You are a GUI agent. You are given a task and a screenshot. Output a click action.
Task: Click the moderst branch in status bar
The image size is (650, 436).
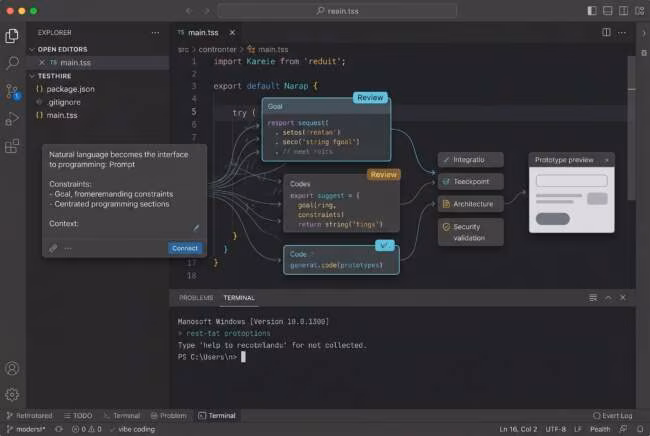coord(27,429)
